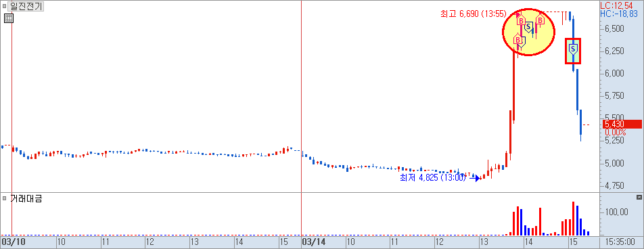This screenshot has width=644, height=249.
Task: Click the 5,250 price axis label
Action: tap(614, 140)
